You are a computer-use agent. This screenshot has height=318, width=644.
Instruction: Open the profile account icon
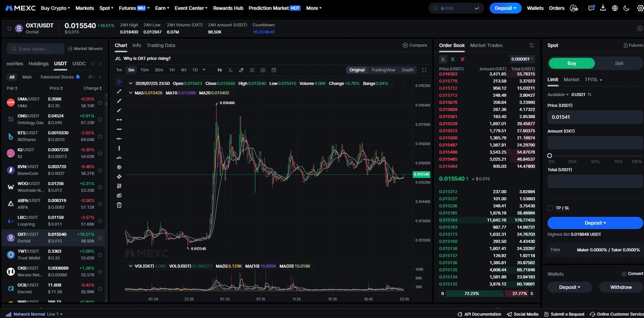coord(573,8)
